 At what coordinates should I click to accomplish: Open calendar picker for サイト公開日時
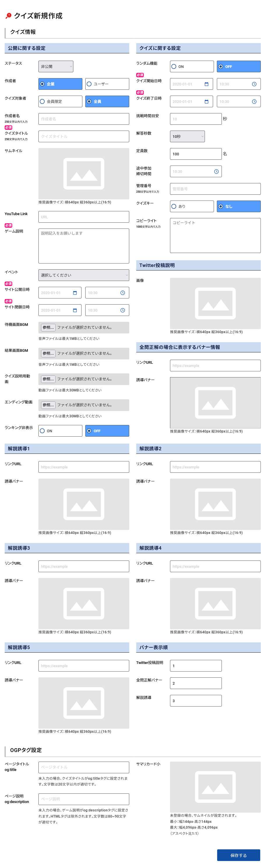pyautogui.click(x=75, y=293)
